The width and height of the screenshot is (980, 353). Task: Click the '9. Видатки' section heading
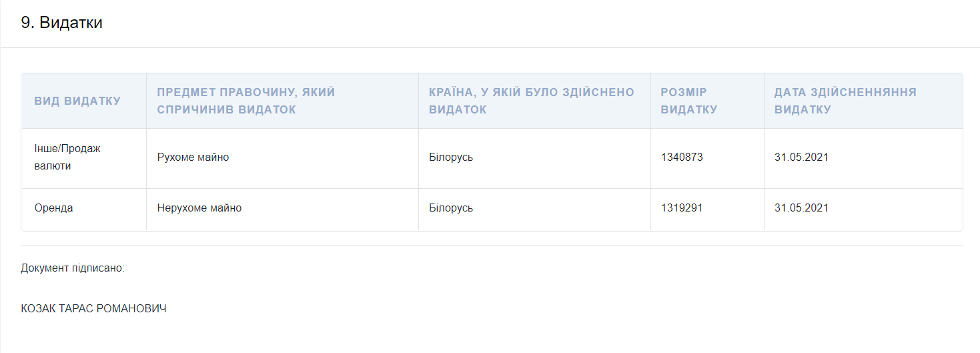click(61, 23)
